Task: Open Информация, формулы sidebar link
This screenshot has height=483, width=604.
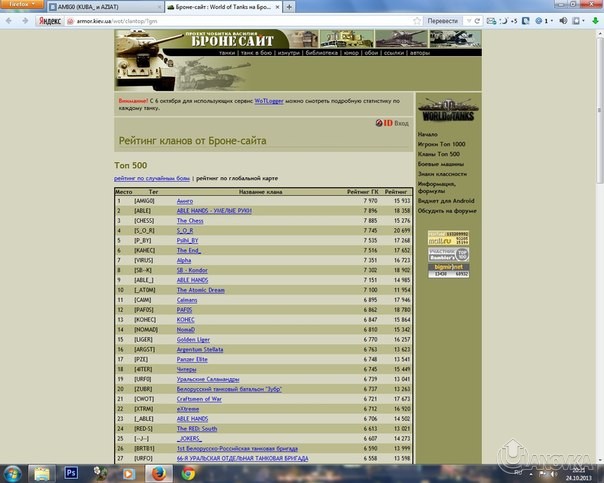Action: [x=437, y=187]
